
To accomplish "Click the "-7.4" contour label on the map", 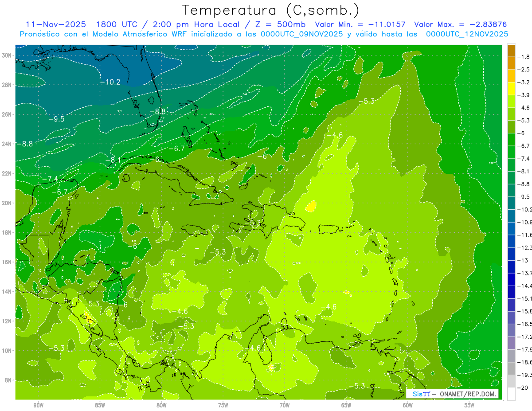I will tap(49, 179).
